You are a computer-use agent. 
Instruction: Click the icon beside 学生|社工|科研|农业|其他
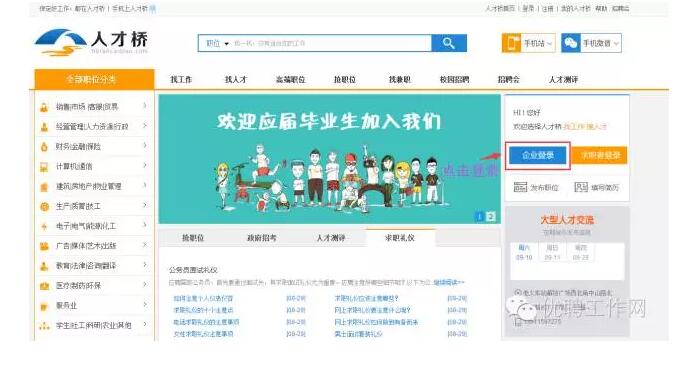pyautogui.click(x=44, y=325)
